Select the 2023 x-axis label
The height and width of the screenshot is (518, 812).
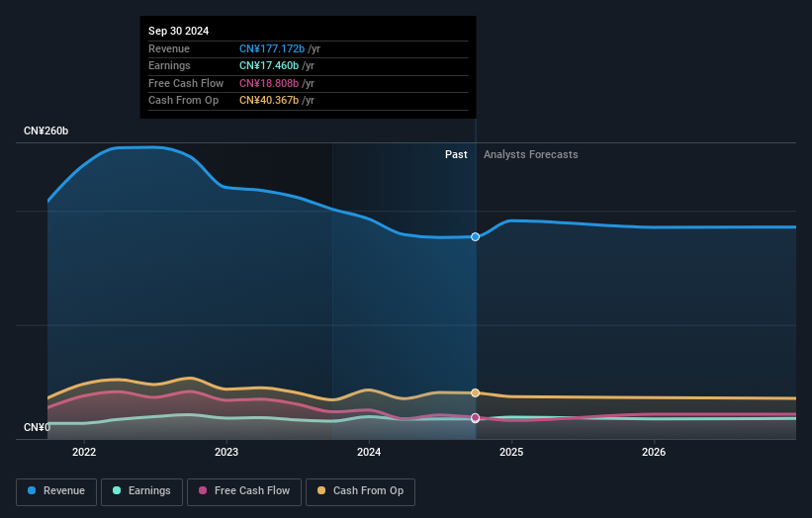[226, 453]
